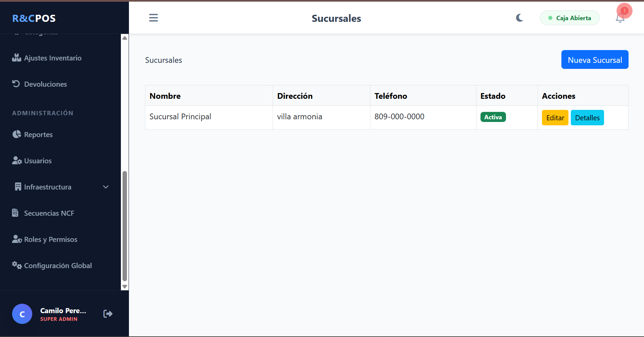Image resolution: width=644 pixels, height=337 pixels.
Task: Click the sidebar scroll down arrow
Action: point(125,287)
